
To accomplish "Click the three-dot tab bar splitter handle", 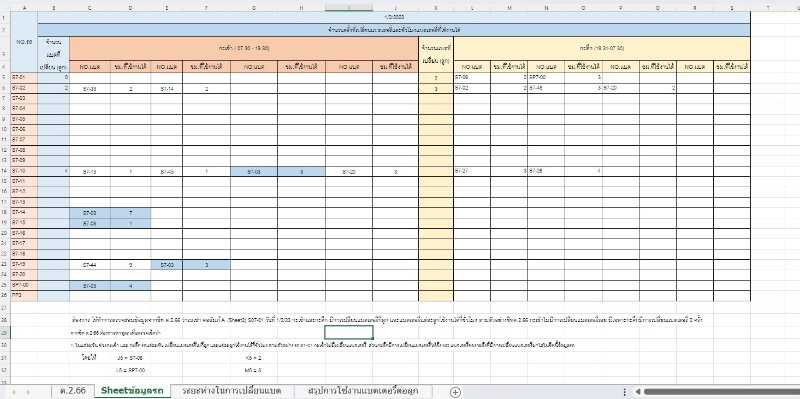I will (x=624, y=392).
